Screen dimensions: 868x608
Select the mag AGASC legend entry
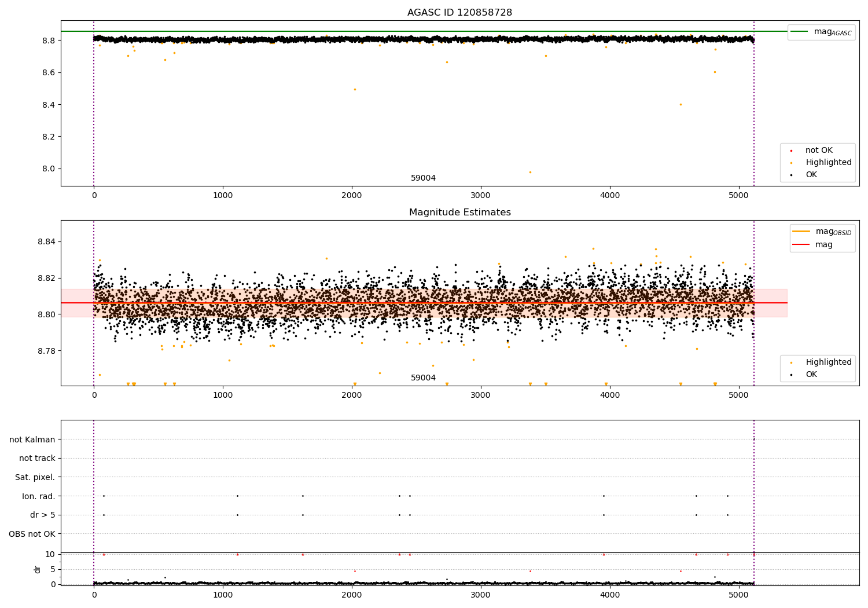tap(821, 32)
